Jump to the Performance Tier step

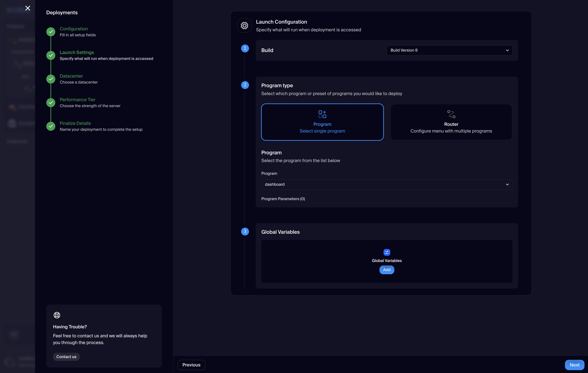(77, 100)
